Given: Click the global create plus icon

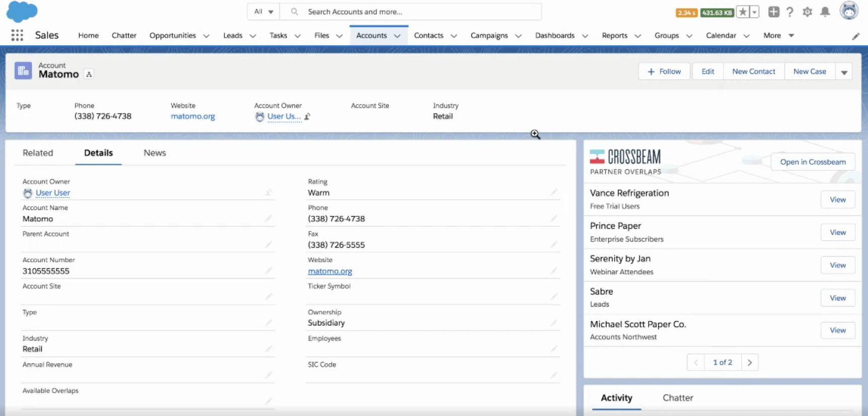Looking at the screenshot, I should (x=773, y=12).
